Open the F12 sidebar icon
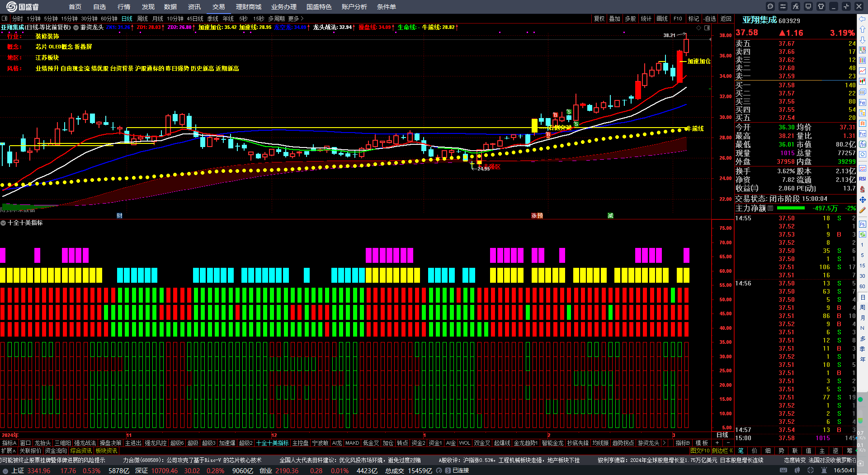 863,134
